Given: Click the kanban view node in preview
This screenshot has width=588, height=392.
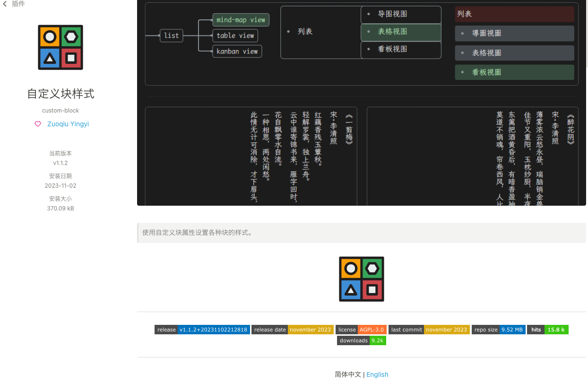Looking at the screenshot, I should click(237, 51).
